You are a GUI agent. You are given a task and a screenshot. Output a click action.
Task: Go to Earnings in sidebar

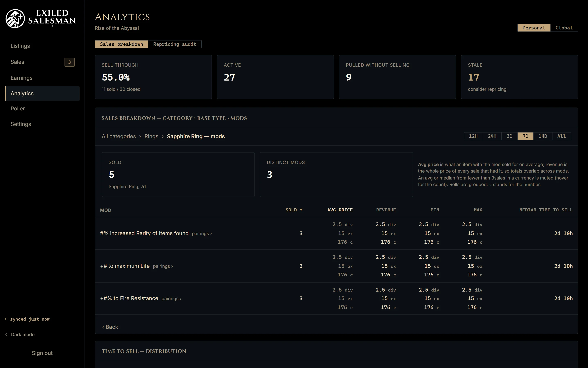(42, 78)
